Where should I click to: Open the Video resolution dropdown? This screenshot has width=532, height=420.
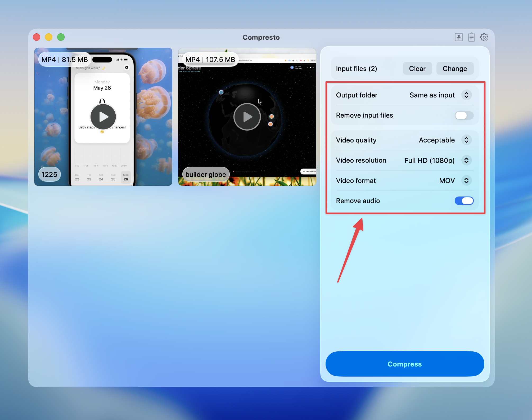point(467,160)
